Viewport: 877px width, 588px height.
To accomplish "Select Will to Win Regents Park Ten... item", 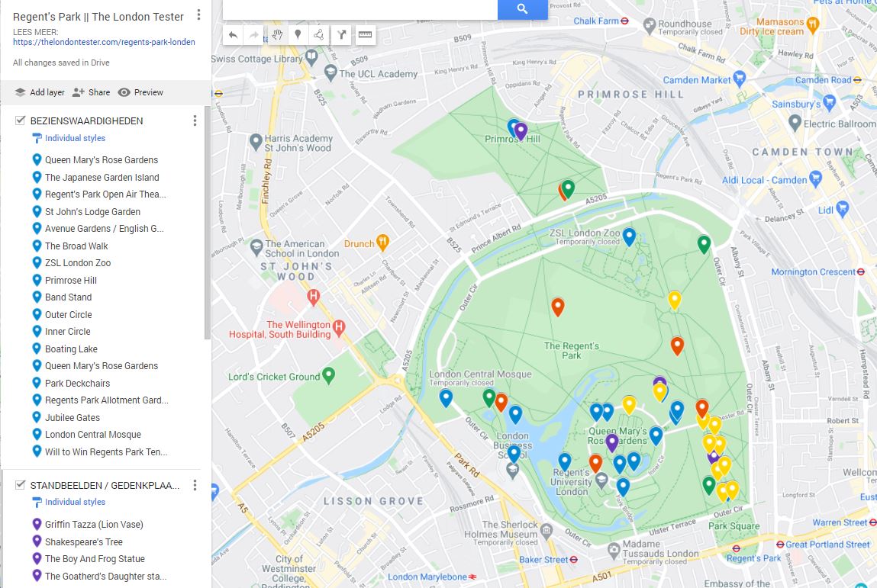I will pos(105,451).
